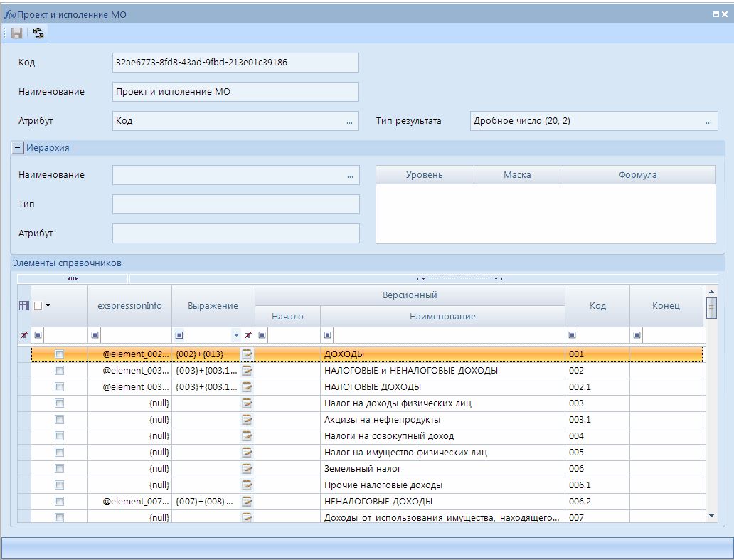This screenshot has height=560, width=734.
Task: Click the save (floppy disk) toolbar icon
Action: (16, 33)
